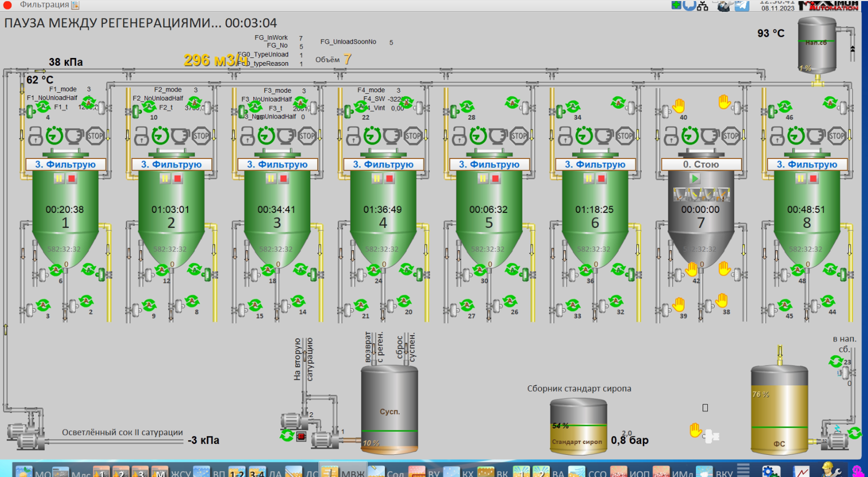The image size is (868, 477).
Task: Click the lock icon above filter 5
Action: click(x=459, y=136)
